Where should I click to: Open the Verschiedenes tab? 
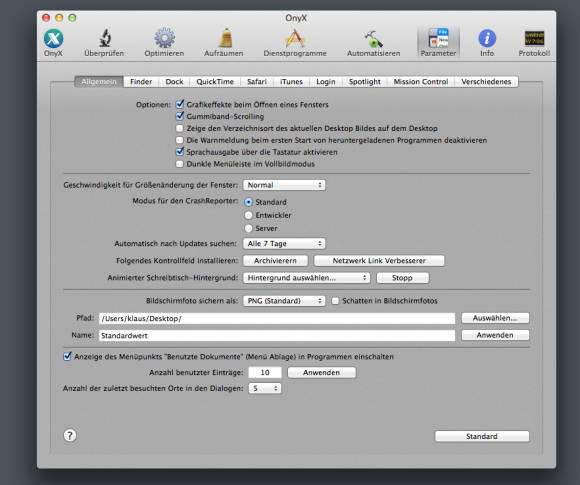coord(486,81)
